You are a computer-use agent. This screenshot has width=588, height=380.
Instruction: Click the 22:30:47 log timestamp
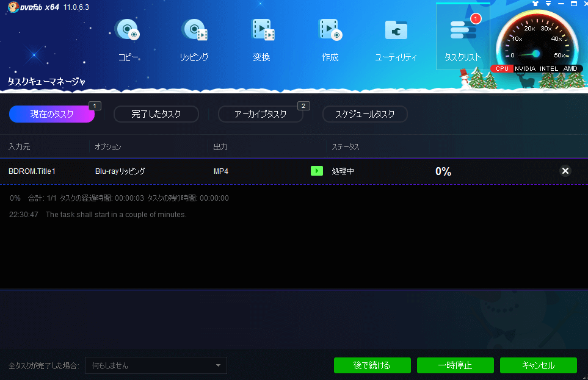(x=24, y=215)
